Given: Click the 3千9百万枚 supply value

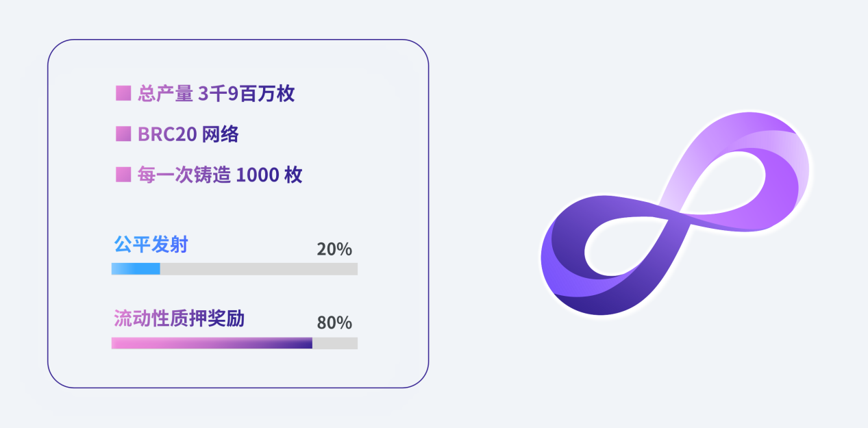Looking at the screenshot, I should pyautogui.click(x=247, y=93).
